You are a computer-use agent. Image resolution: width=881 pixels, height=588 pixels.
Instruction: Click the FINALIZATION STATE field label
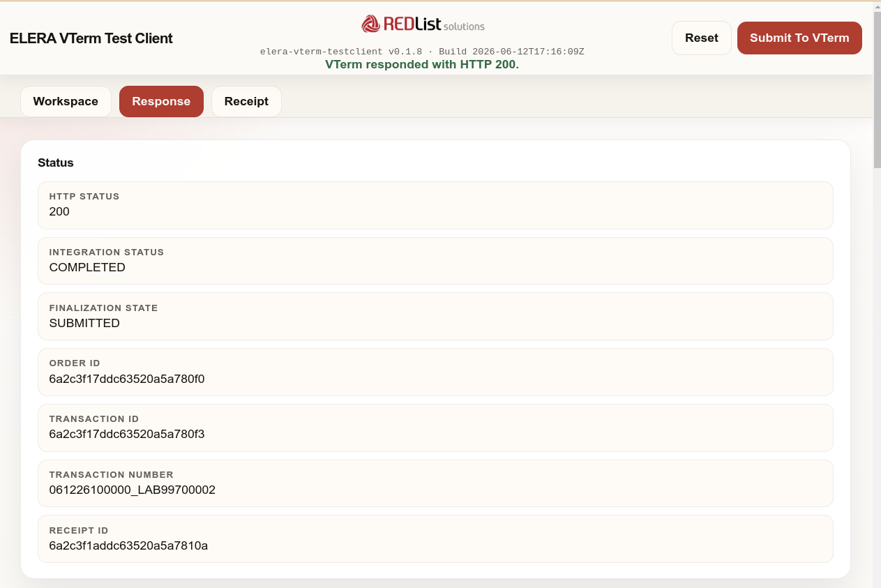(103, 308)
